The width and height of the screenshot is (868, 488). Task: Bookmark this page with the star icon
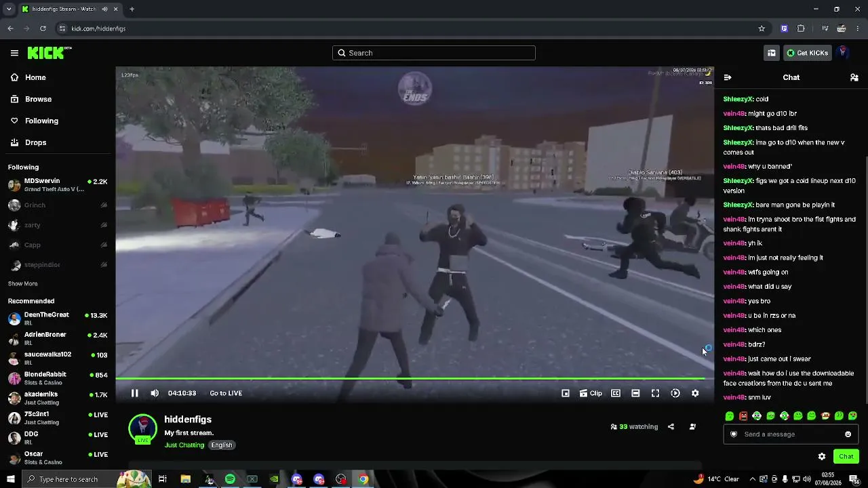(762, 28)
